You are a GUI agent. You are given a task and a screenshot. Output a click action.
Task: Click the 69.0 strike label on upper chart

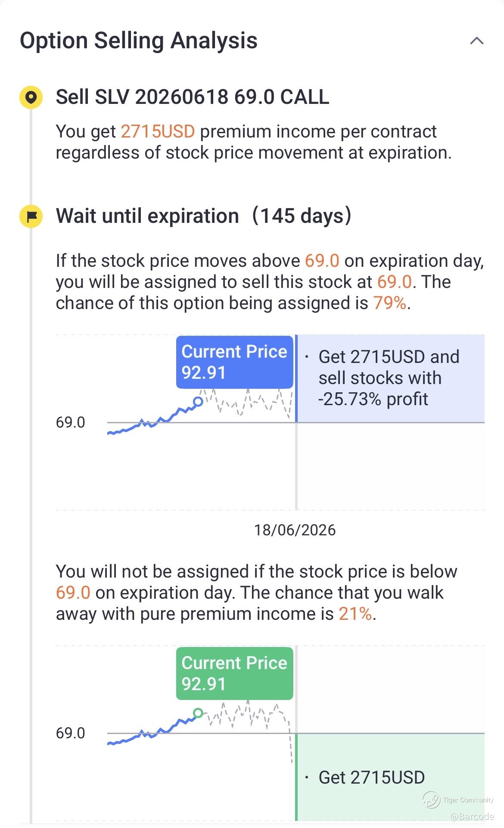[x=70, y=422]
